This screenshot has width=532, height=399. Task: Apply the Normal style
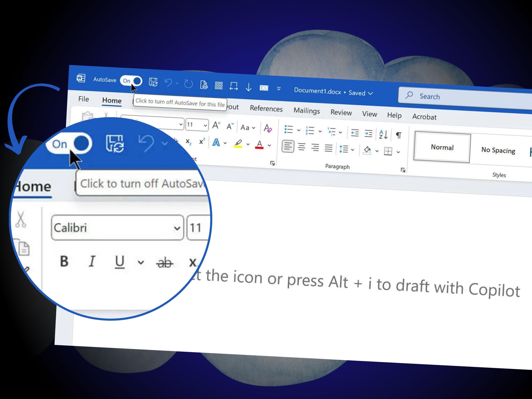pyautogui.click(x=442, y=147)
